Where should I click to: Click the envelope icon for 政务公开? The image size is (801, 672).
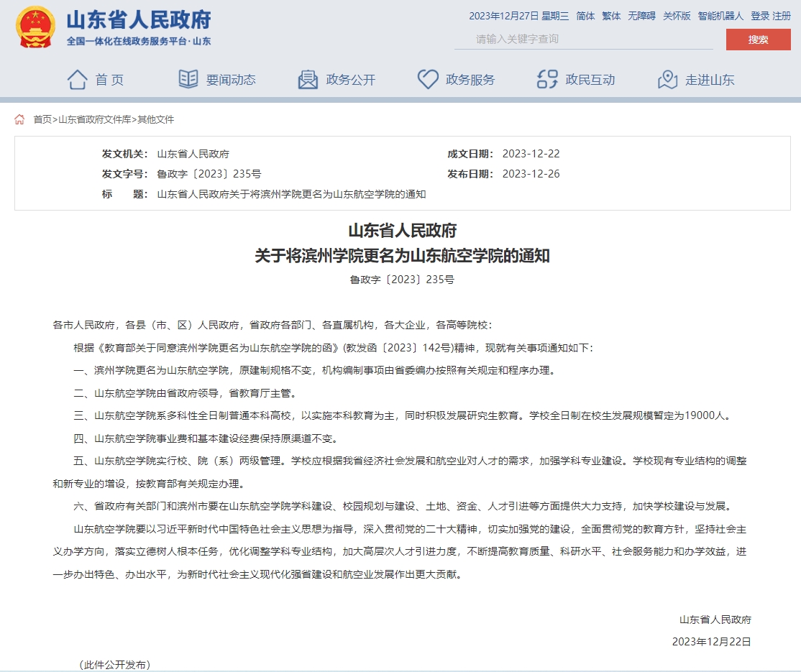(x=308, y=79)
